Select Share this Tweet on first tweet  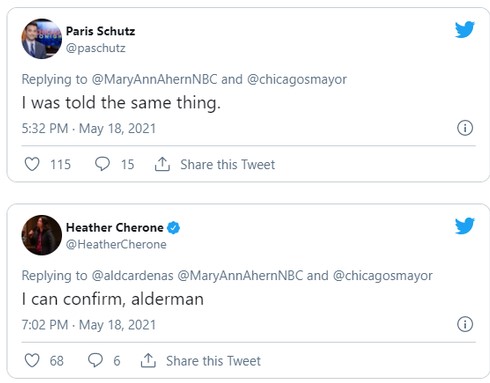pos(228,164)
